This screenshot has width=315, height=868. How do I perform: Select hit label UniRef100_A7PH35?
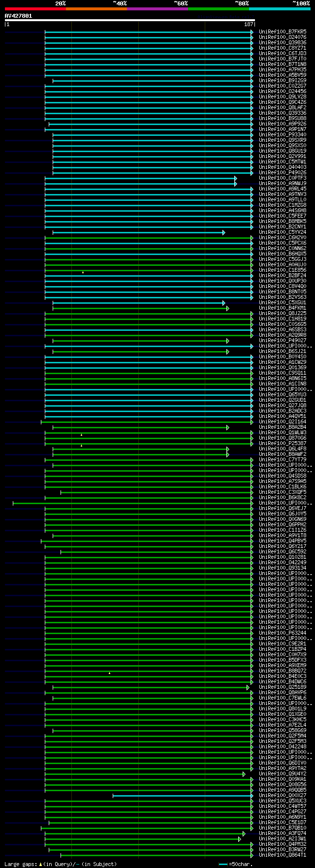point(283,70)
